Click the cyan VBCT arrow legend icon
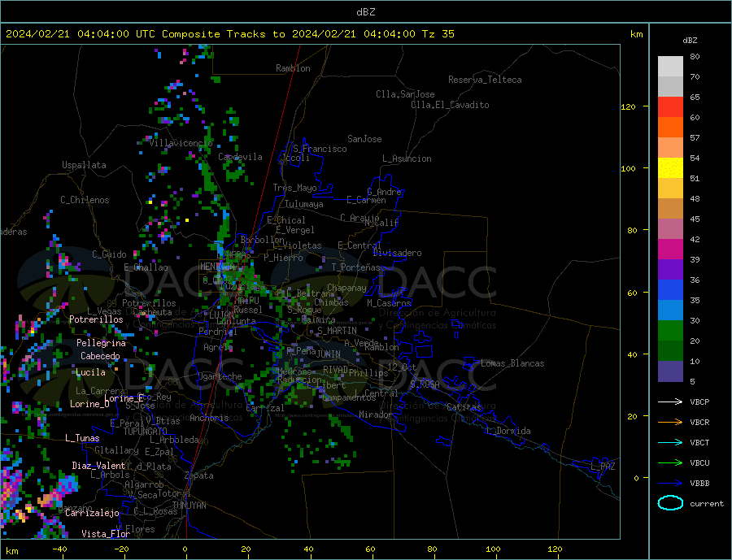This screenshot has height=560, width=732. pyautogui.click(x=670, y=442)
